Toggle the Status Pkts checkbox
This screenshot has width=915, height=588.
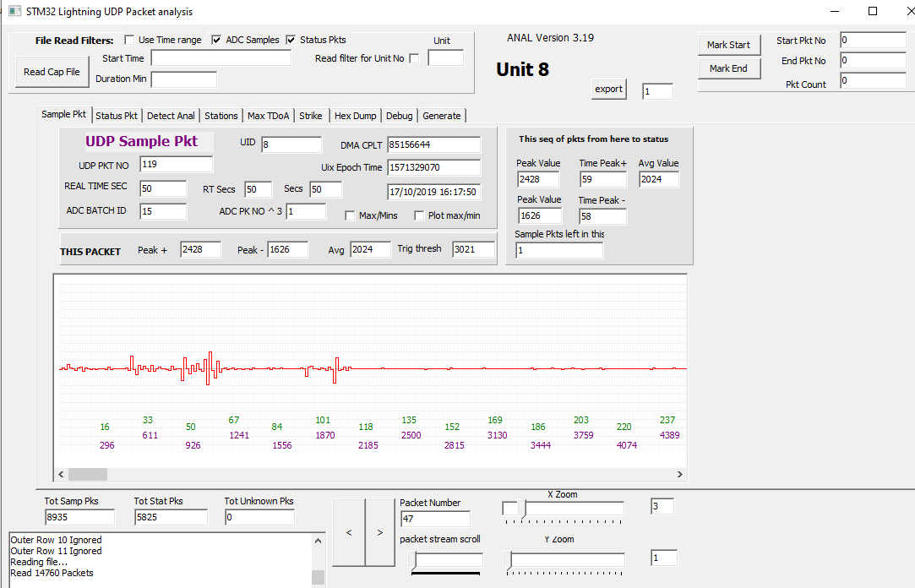coord(291,40)
